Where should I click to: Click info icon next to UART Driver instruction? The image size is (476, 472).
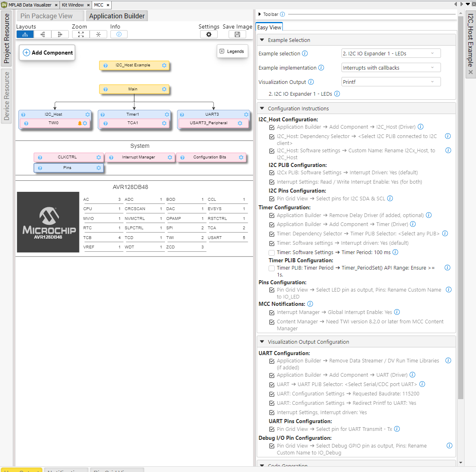click(412, 375)
